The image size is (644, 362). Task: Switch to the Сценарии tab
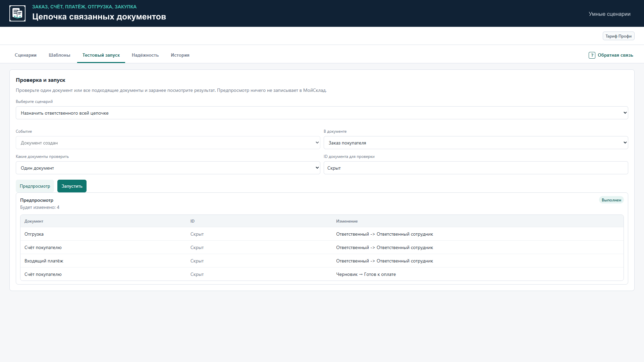(x=25, y=55)
